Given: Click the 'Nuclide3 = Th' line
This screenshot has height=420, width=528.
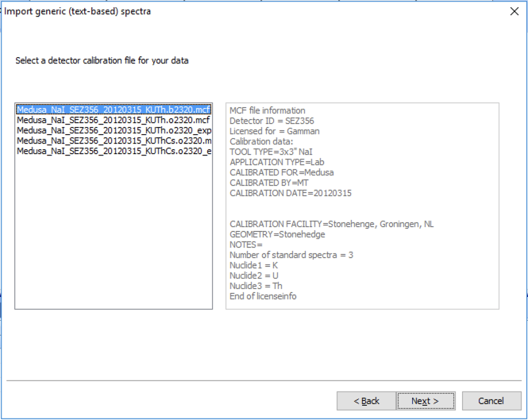Looking at the screenshot, I should click(x=255, y=286).
